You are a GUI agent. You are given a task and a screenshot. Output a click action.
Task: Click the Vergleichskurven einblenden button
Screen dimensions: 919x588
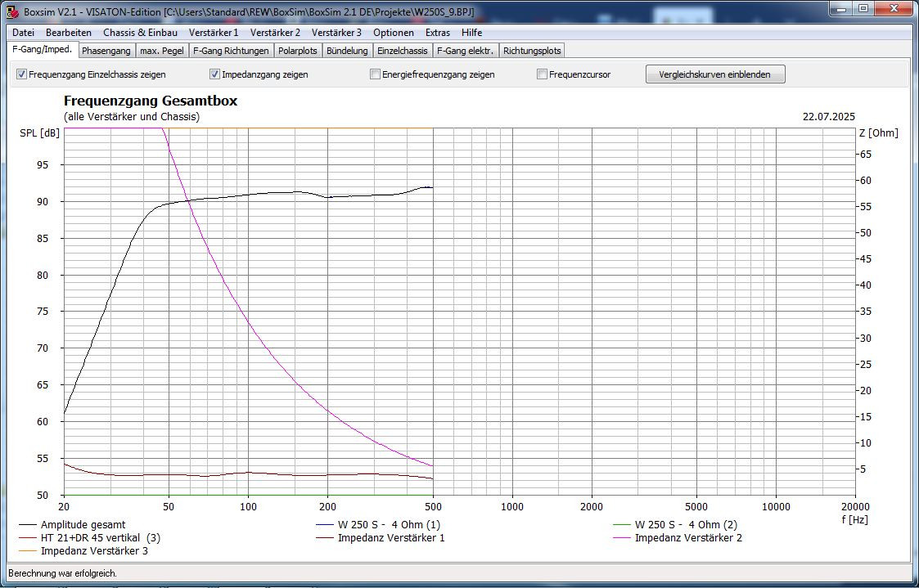[715, 74]
